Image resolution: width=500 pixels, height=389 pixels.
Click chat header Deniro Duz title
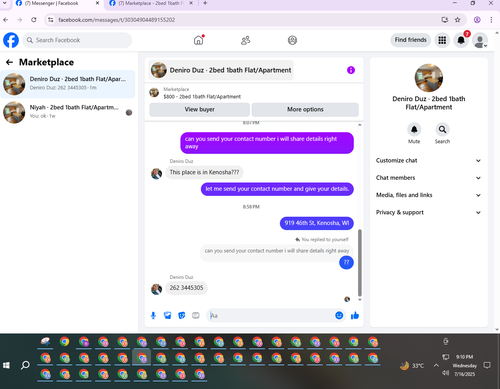pos(221,70)
